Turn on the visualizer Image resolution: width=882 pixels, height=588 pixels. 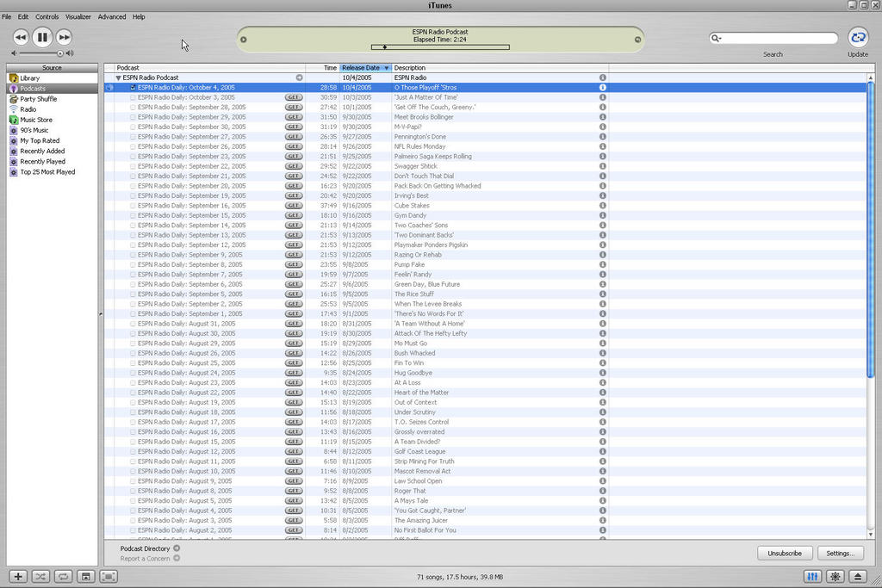[835, 576]
